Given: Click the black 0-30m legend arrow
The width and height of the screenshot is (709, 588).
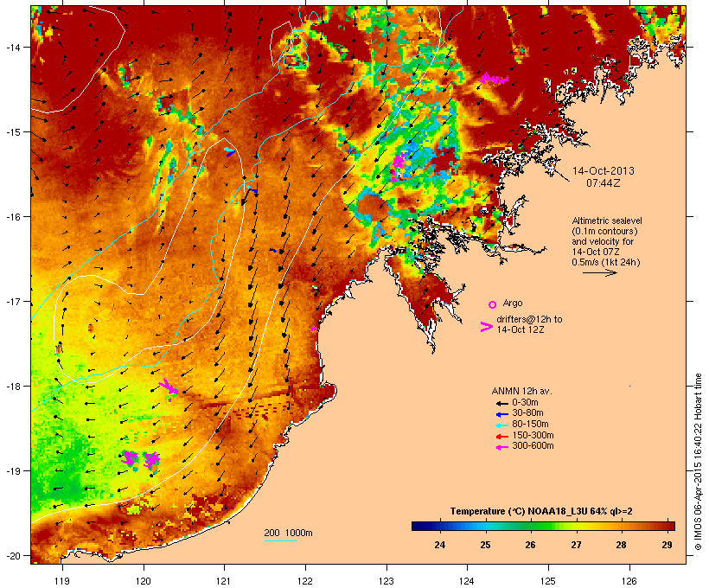Looking at the screenshot, I should 501,403.
